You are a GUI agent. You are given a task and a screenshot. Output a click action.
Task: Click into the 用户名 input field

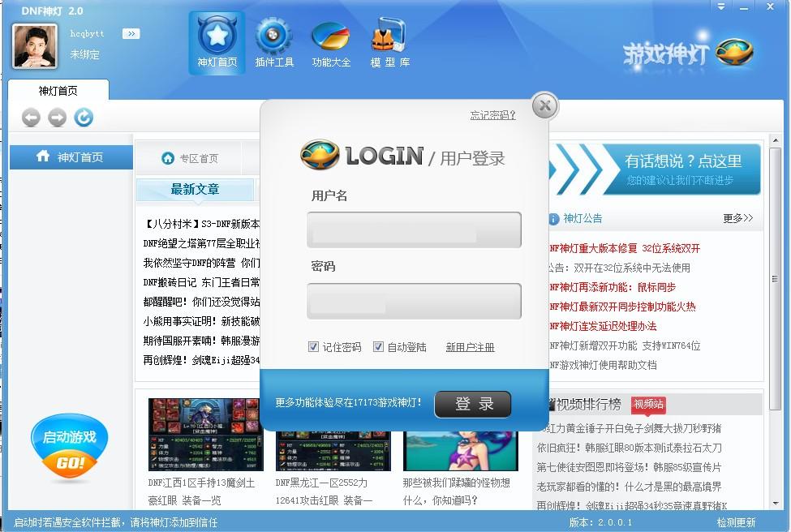[414, 230]
